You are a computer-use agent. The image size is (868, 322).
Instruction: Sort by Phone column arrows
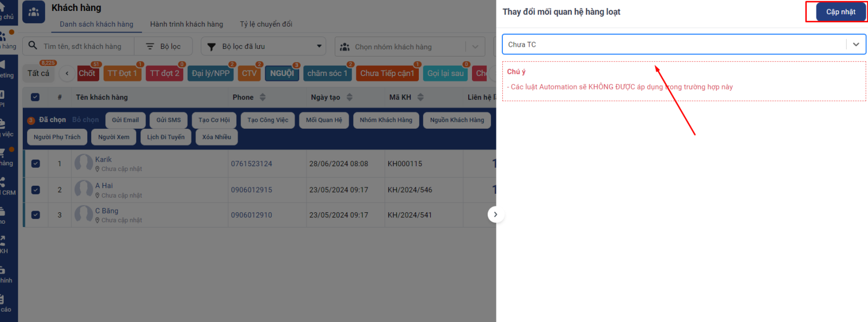pyautogui.click(x=263, y=97)
